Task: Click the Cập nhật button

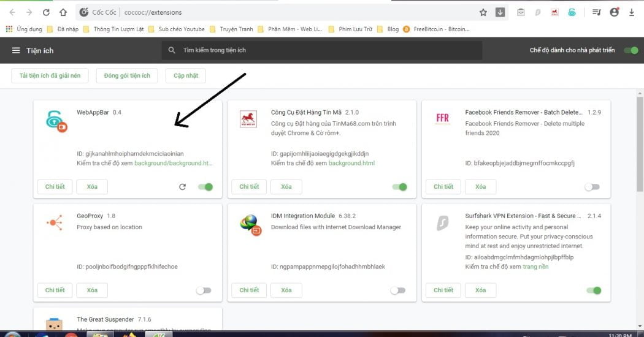Action: point(186,75)
